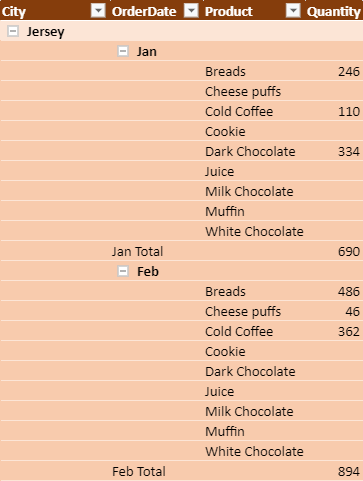This screenshot has width=363, height=481.
Task: Click the Jan Breads quantity 246
Action: (349, 72)
